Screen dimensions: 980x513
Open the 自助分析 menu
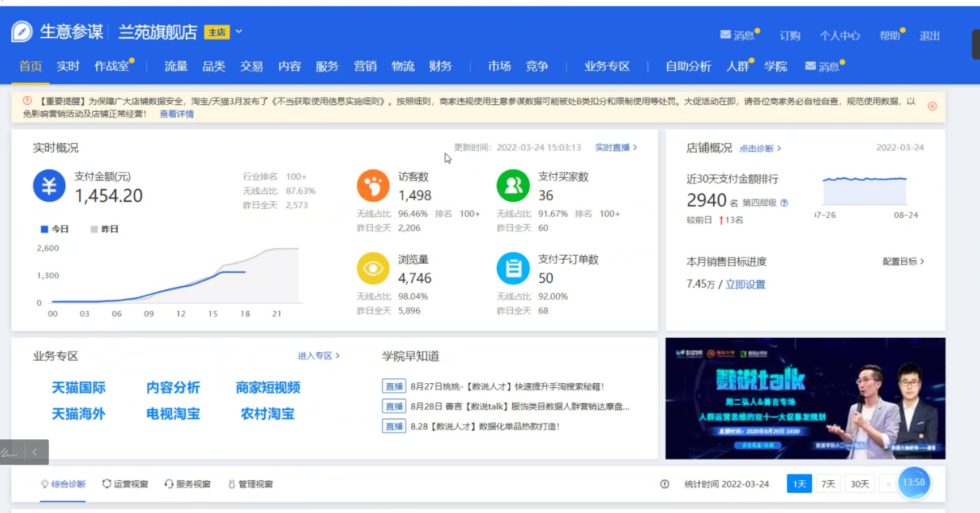tap(688, 66)
